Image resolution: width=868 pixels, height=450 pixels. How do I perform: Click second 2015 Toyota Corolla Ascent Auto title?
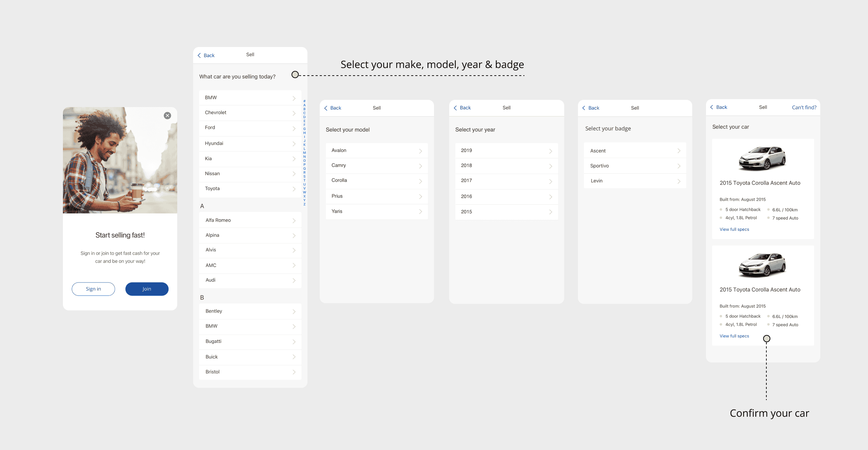[760, 290]
